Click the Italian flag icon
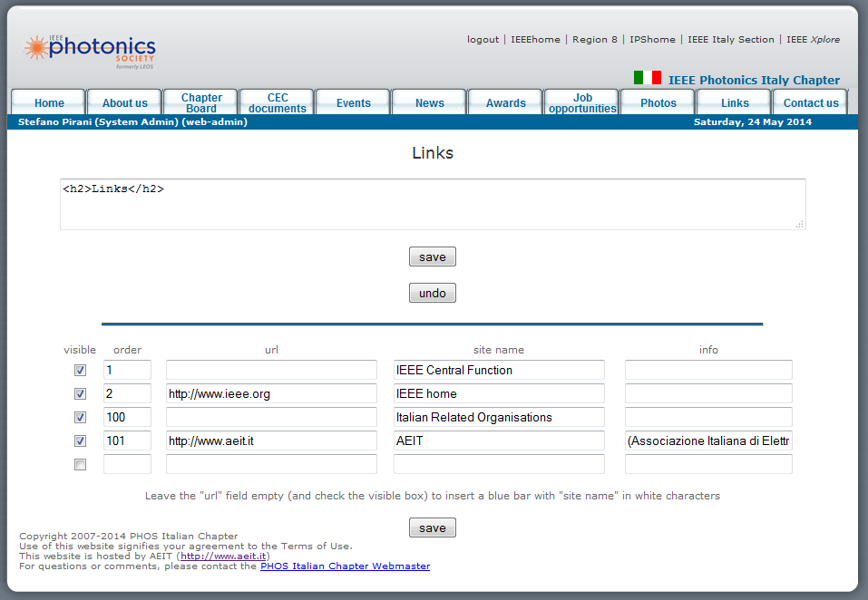This screenshot has height=600, width=868. pos(647,78)
